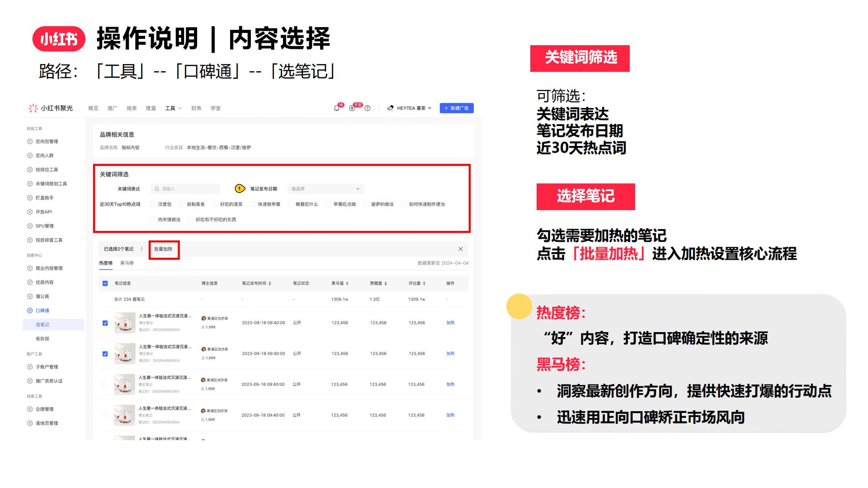Image resolution: width=868 pixels, height=488 pixels.
Task: Expand the HEYTEA 喜茶 account dropdown
Action: pos(429,108)
